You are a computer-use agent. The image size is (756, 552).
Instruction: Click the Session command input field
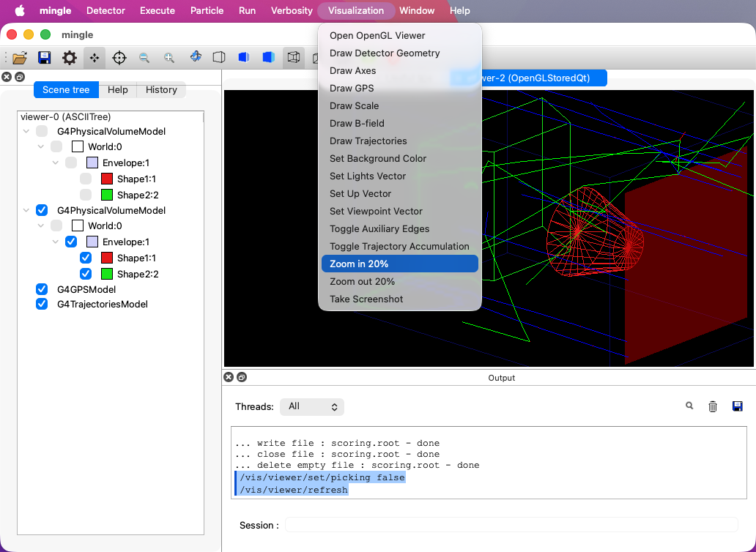tap(511, 525)
